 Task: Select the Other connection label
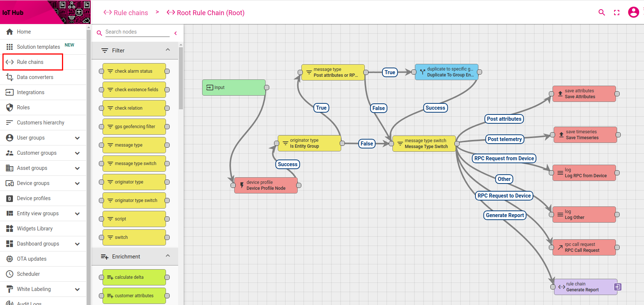pyautogui.click(x=504, y=179)
